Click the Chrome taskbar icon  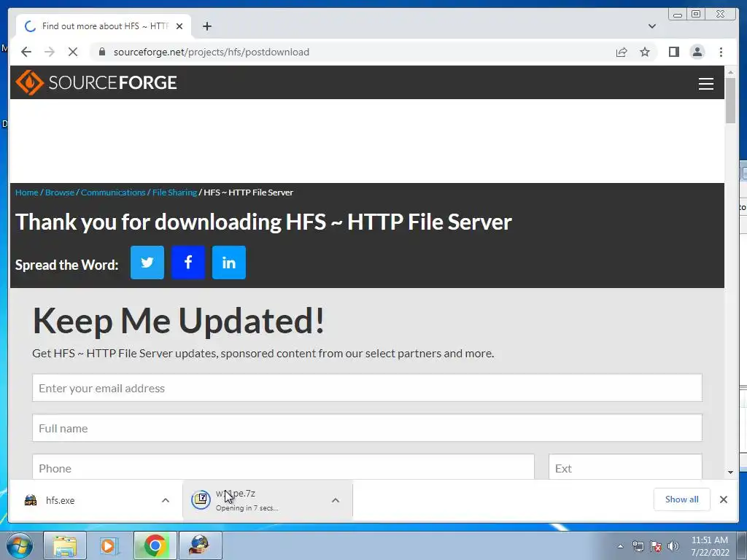[x=155, y=545]
